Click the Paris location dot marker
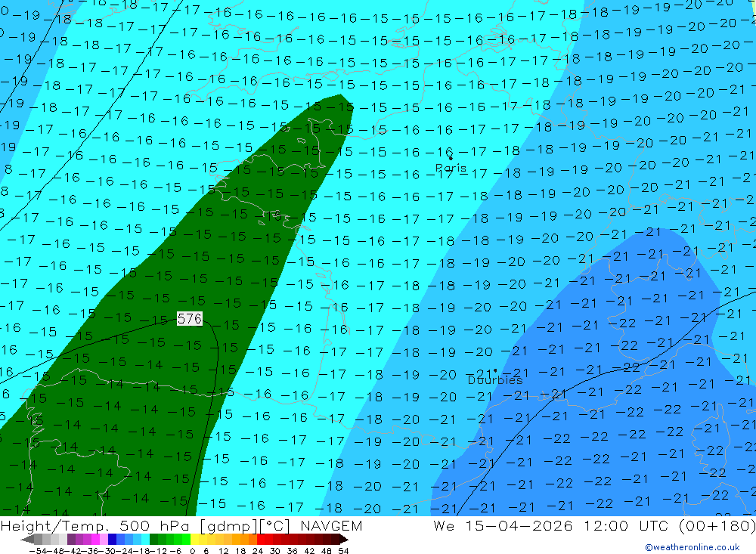The height and width of the screenshot is (554, 756). tap(451, 158)
